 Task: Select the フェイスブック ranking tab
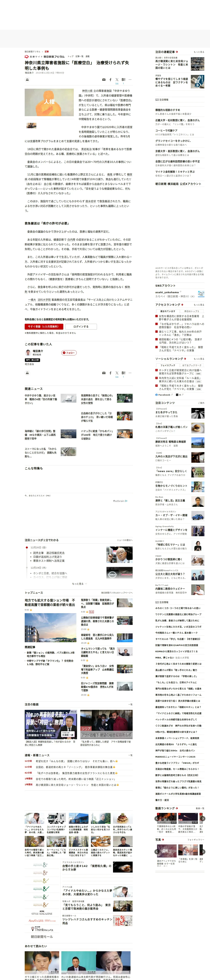coord(168,365)
